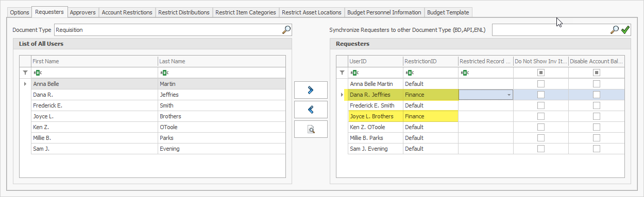Click filter funnel icon in Requesters grid

[x=342, y=73]
